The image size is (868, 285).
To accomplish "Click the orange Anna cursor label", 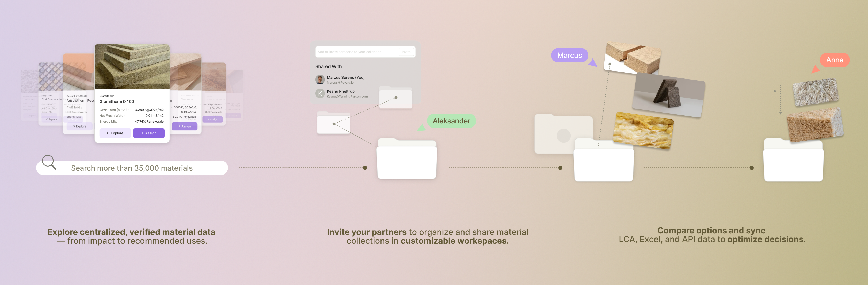I will point(834,60).
